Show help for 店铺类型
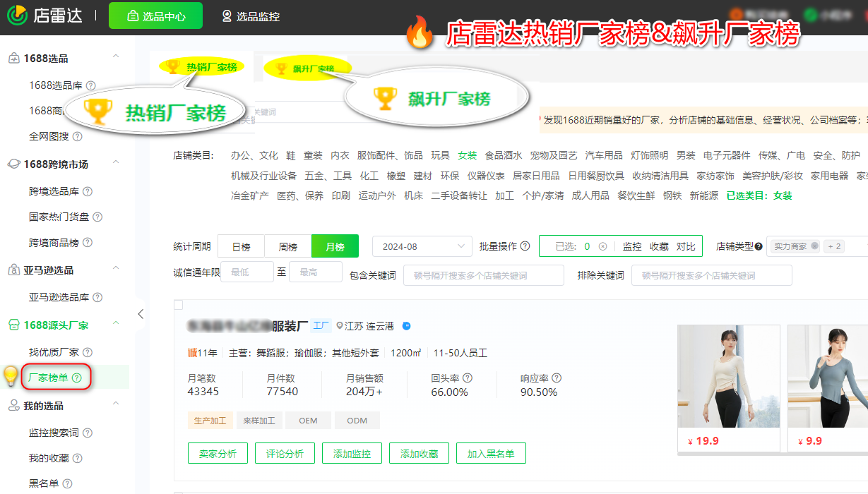This screenshot has width=868, height=494. [x=759, y=247]
